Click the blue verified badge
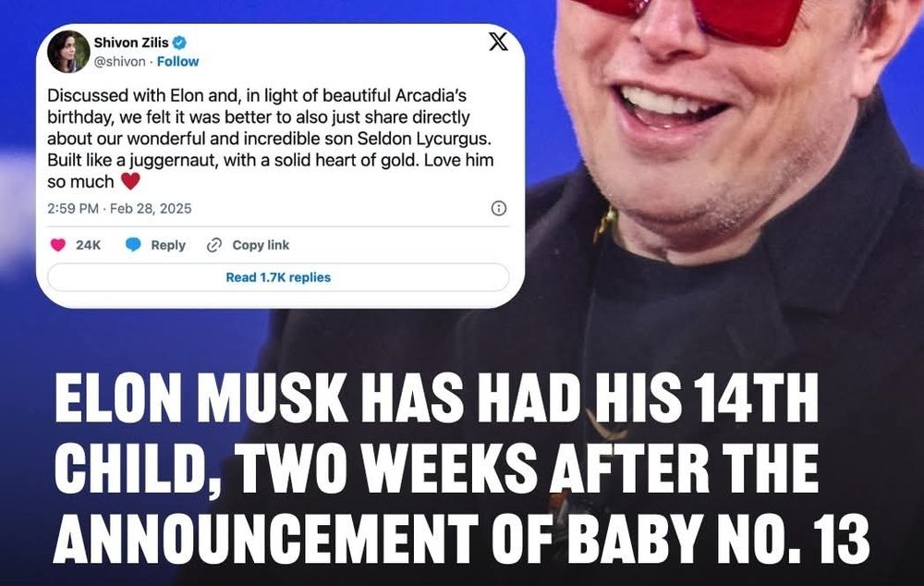Image resolution: width=924 pixels, height=586 pixels. point(180,43)
